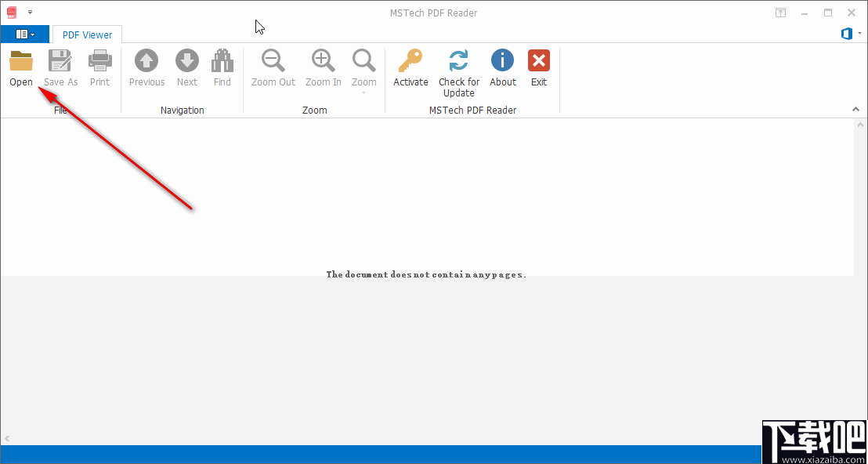Click the MSTech app icon in title bar
Screen dimensions: 868x464
click(x=11, y=12)
